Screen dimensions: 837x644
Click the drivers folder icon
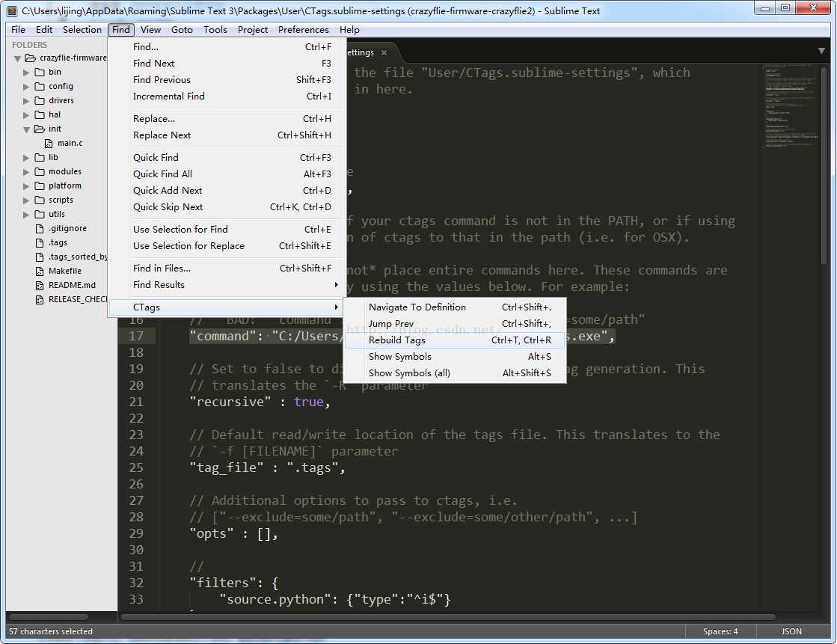[x=40, y=100]
